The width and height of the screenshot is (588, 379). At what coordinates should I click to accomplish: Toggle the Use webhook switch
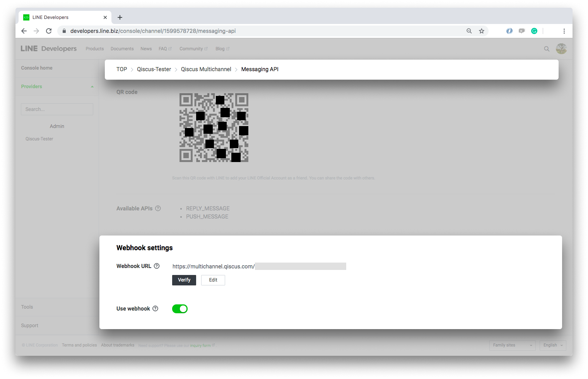coord(180,309)
